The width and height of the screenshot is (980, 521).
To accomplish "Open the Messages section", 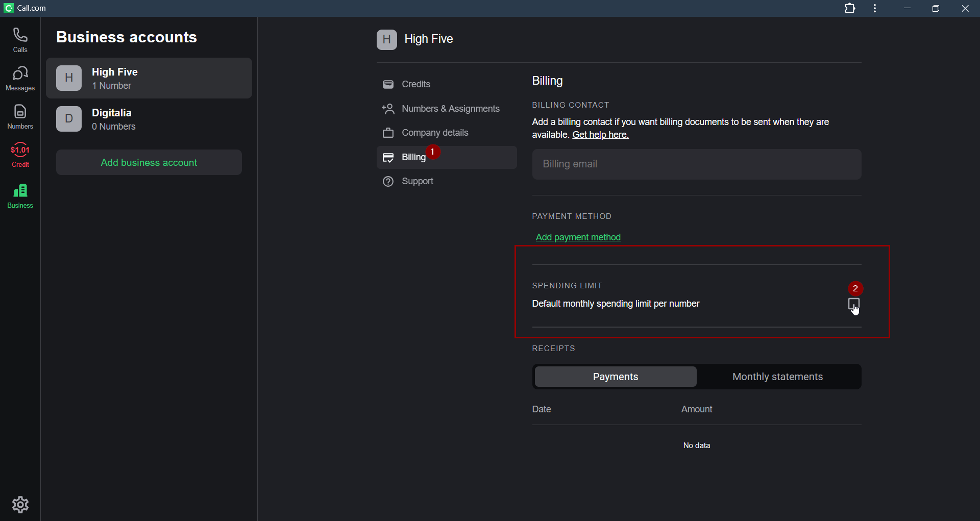I will 20,79.
